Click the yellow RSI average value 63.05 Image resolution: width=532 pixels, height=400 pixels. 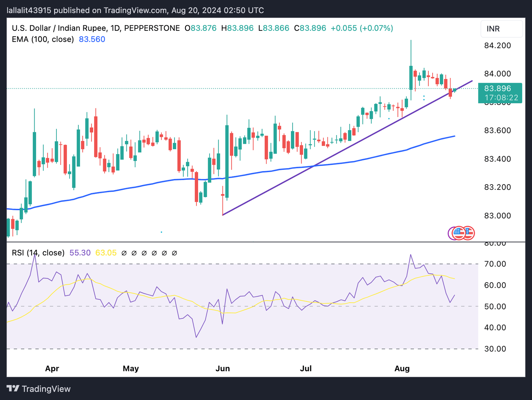coord(106,253)
